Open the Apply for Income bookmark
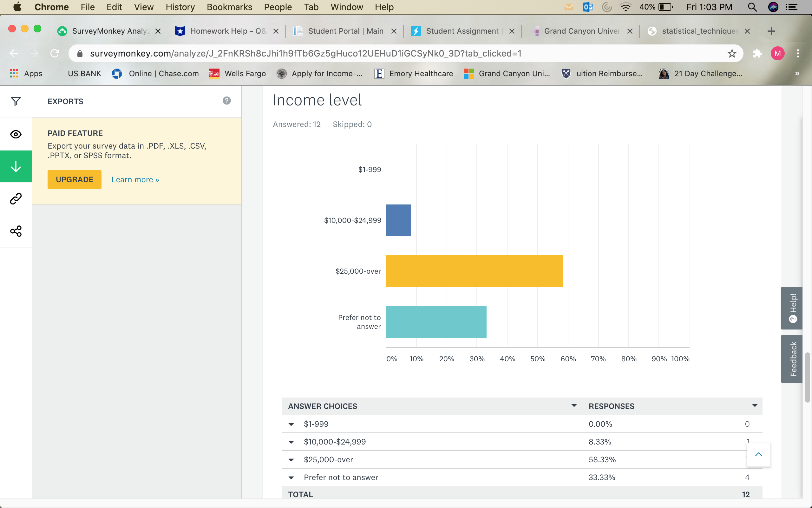Screen dimensions: 812x508 (x=319, y=74)
